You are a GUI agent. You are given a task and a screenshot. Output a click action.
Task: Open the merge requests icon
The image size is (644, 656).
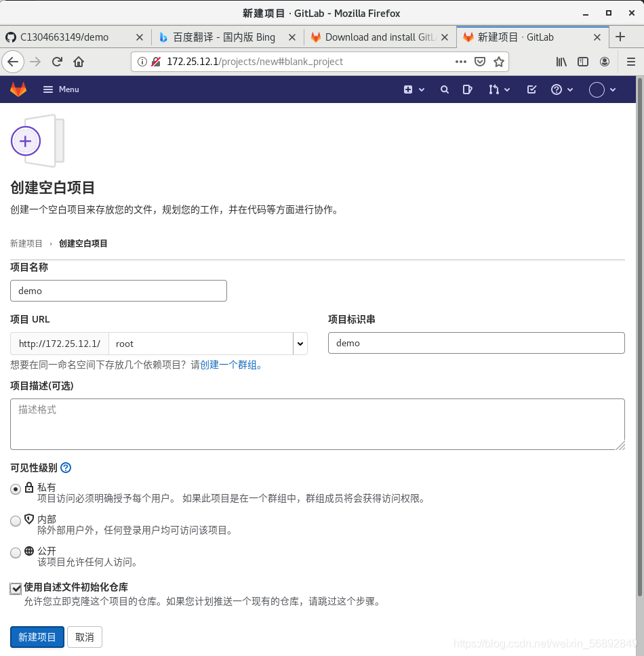pyautogui.click(x=494, y=89)
